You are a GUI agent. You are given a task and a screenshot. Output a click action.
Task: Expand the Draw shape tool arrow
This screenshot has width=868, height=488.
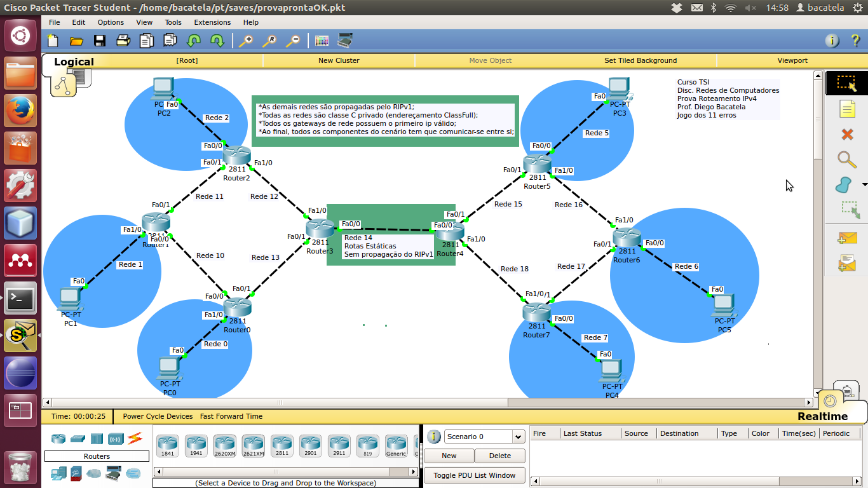click(864, 185)
